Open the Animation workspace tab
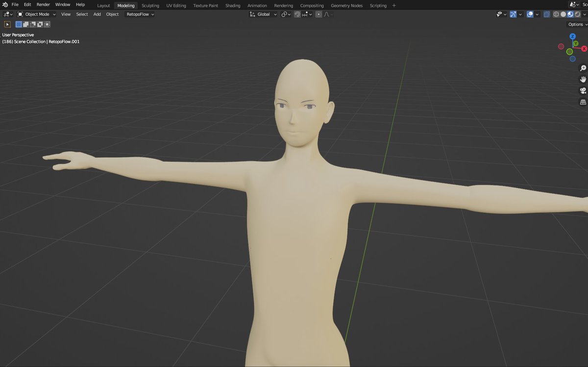The width and height of the screenshot is (588, 367). coord(257,5)
